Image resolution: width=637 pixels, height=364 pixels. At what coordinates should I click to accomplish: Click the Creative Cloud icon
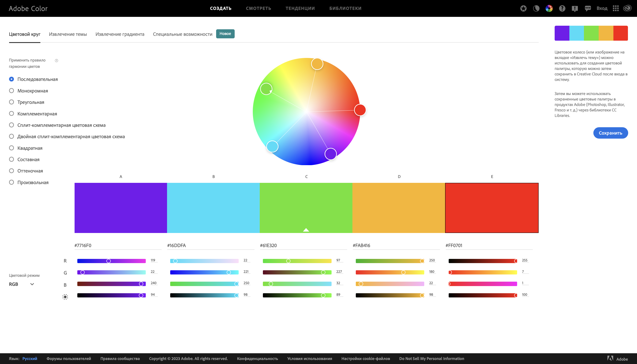coord(628,8)
